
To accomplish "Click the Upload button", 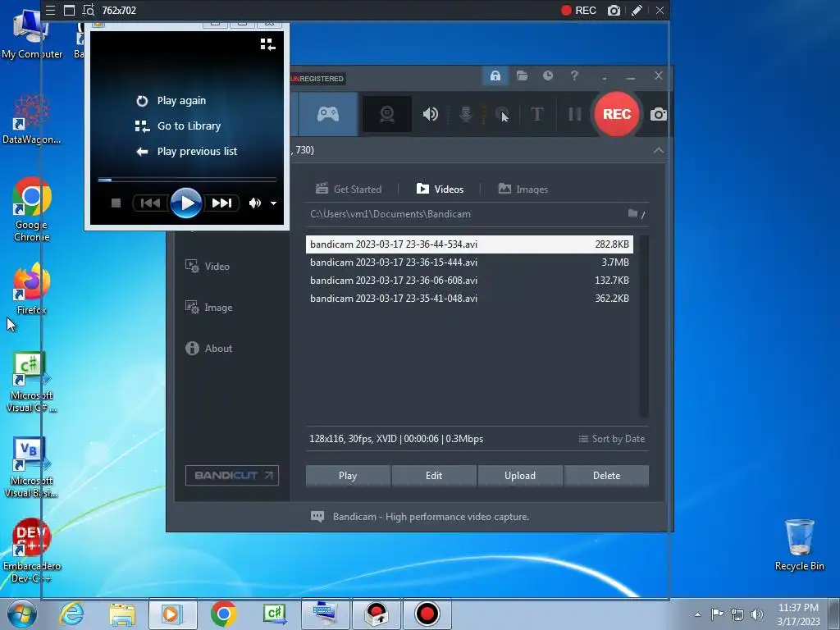I will (x=519, y=476).
